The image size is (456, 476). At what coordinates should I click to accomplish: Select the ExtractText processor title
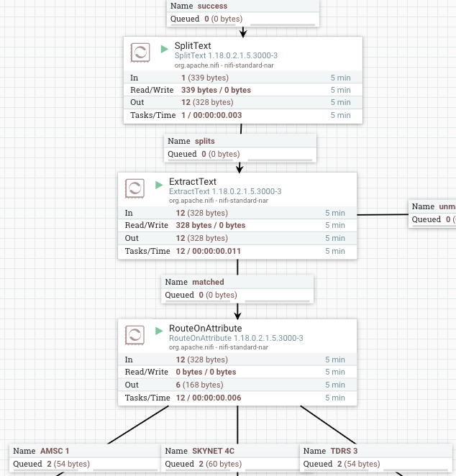pos(193,181)
